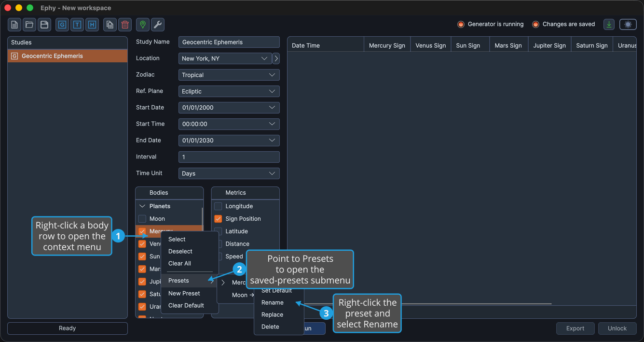The width and height of the screenshot is (644, 342).
Task: Disable the Sign Position metric checkbox
Action: (x=218, y=219)
